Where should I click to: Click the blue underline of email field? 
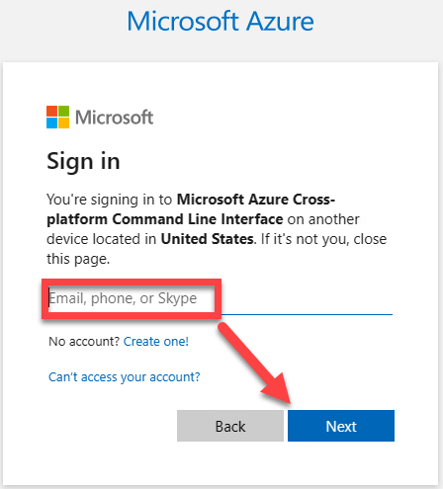tap(307, 314)
